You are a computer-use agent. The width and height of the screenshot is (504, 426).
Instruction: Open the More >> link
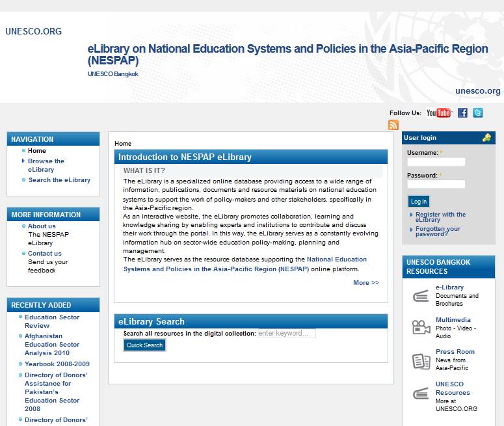[x=365, y=283]
